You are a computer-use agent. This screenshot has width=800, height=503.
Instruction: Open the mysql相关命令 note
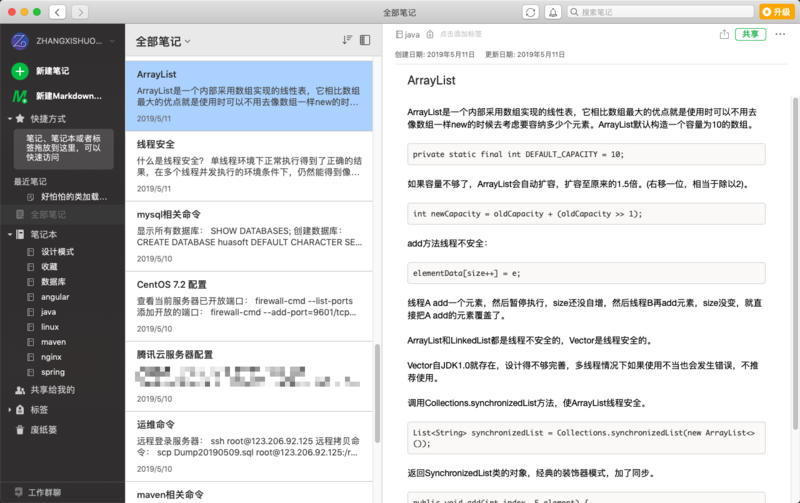tap(249, 236)
